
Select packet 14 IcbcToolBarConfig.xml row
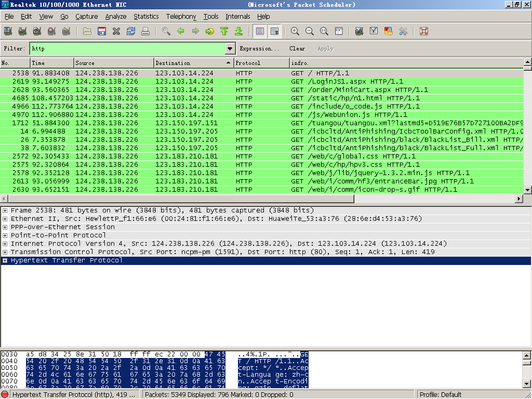pos(262,131)
